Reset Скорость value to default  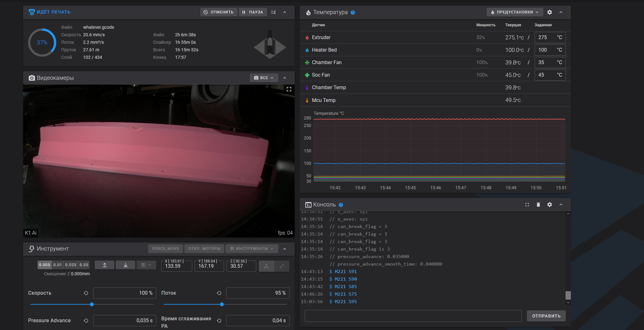86,293
